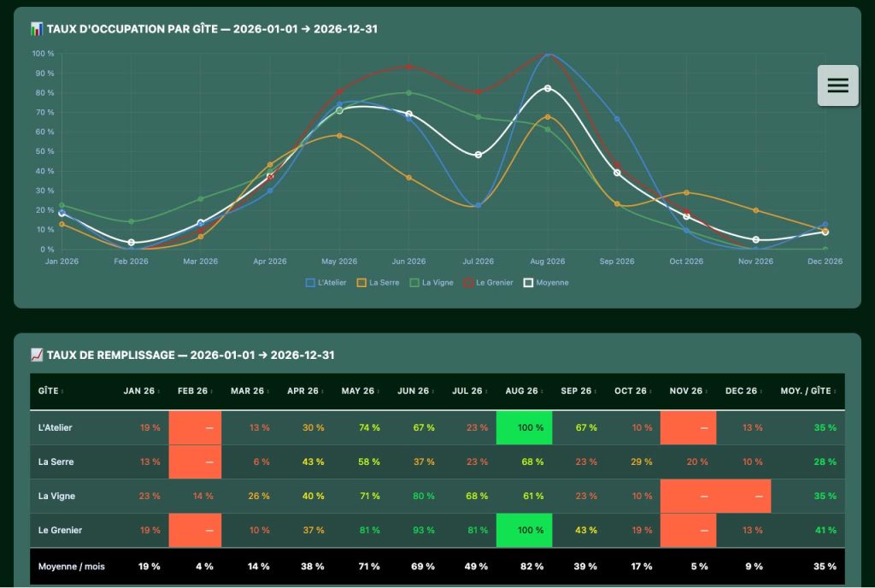
Task: Click the 'Dec 2026' x-axis label
Action: tap(825, 261)
